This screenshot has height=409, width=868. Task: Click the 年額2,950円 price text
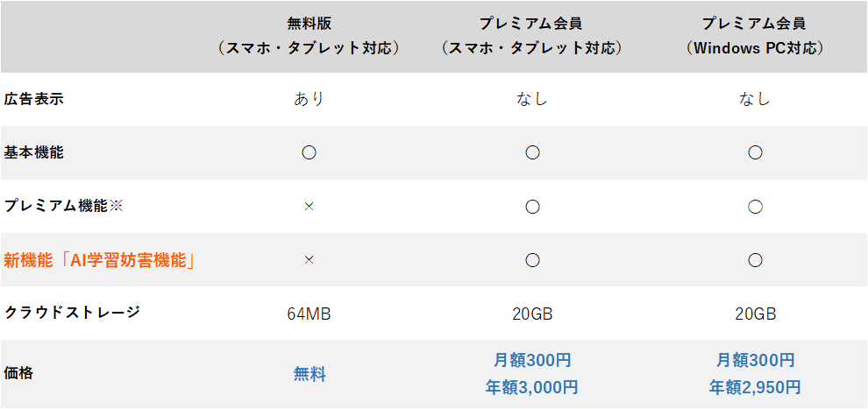755,386
